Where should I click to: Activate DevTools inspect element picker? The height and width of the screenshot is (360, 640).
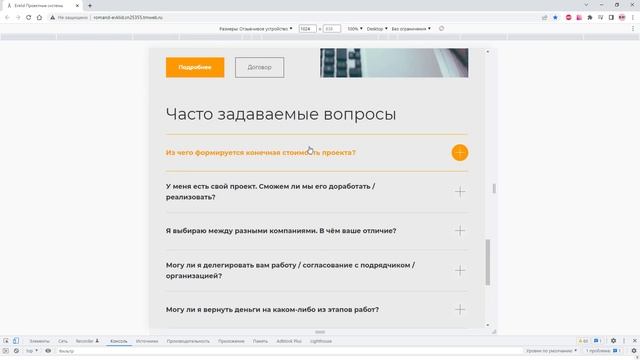6,341
